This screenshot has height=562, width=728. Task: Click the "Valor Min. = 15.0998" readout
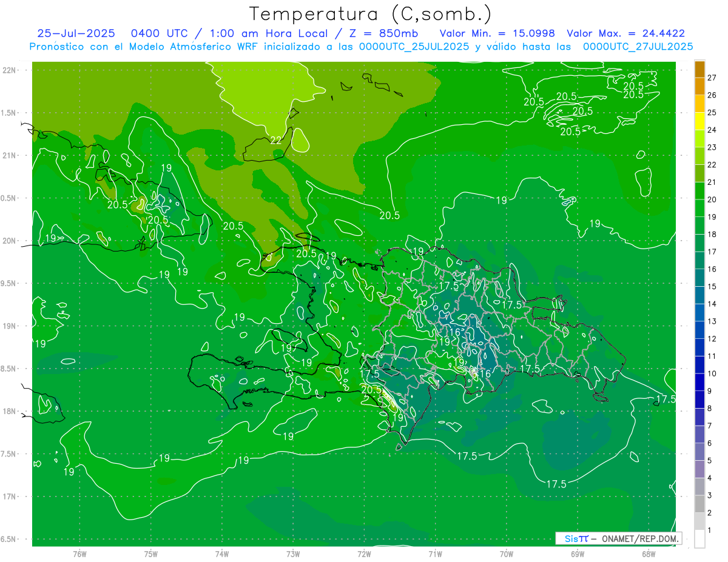496,33
